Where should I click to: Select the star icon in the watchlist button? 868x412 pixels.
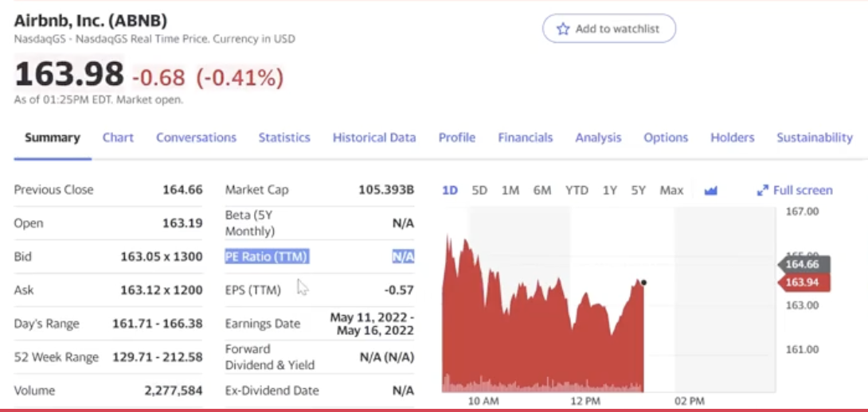563,29
